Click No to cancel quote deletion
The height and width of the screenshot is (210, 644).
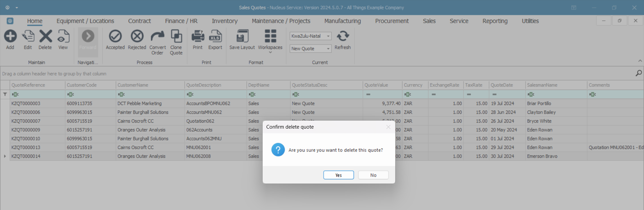coord(373,175)
